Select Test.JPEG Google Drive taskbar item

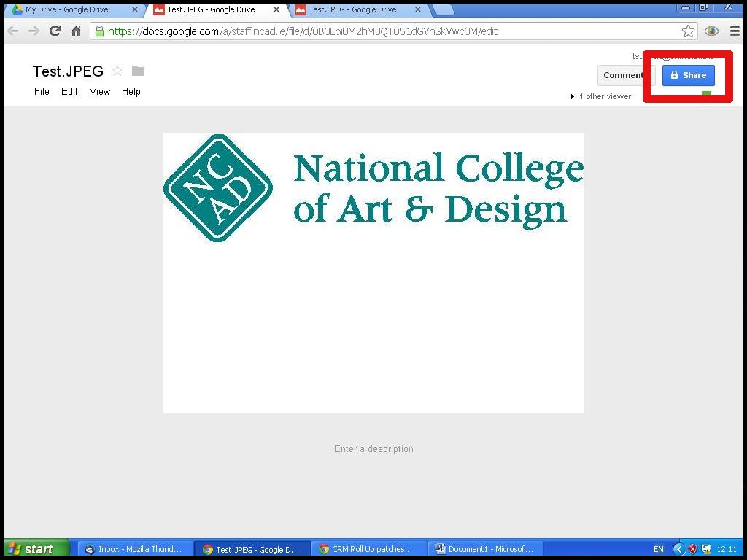[252, 549]
